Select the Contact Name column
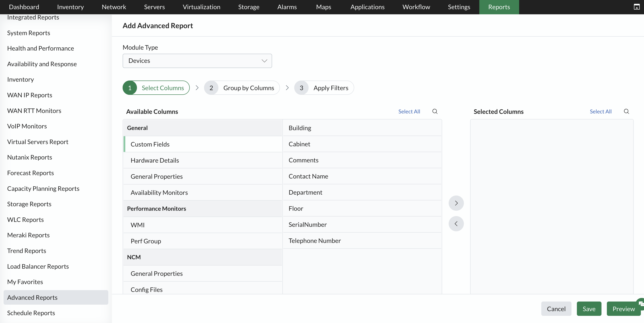 tap(362, 176)
